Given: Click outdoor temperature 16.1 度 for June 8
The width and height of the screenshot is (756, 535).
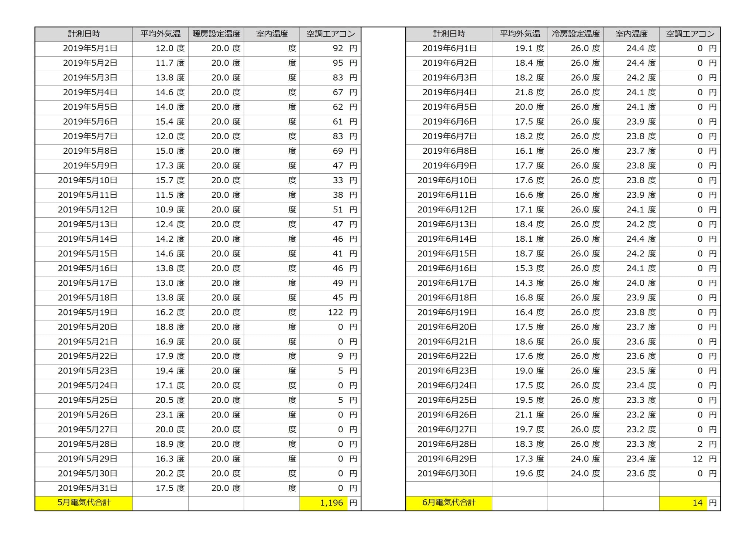Looking at the screenshot, I should pyautogui.click(x=520, y=151).
